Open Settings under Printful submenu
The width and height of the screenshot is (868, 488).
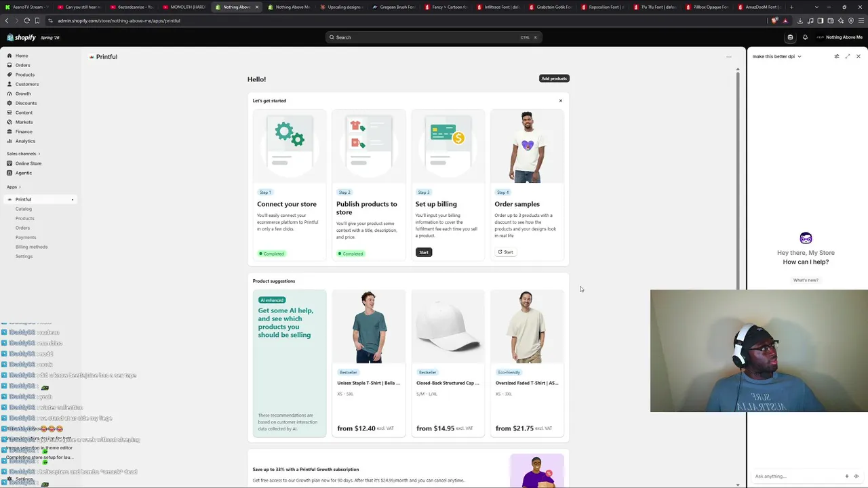[x=24, y=256]
